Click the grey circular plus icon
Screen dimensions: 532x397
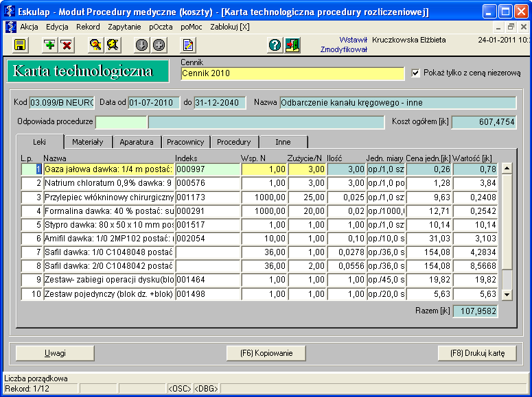click(x=159, y=45)
